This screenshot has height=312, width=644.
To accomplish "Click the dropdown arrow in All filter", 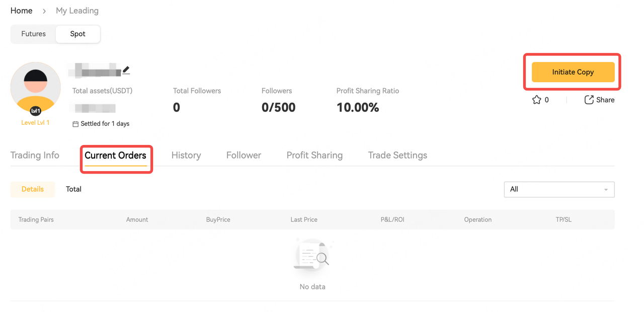I will point(606,190).
